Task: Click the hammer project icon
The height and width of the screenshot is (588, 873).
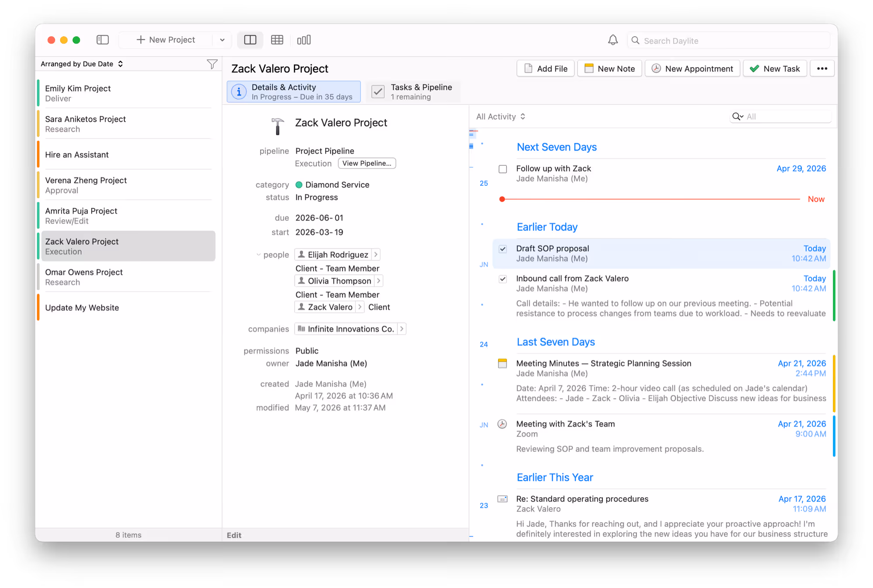Action: click(277, 126)
